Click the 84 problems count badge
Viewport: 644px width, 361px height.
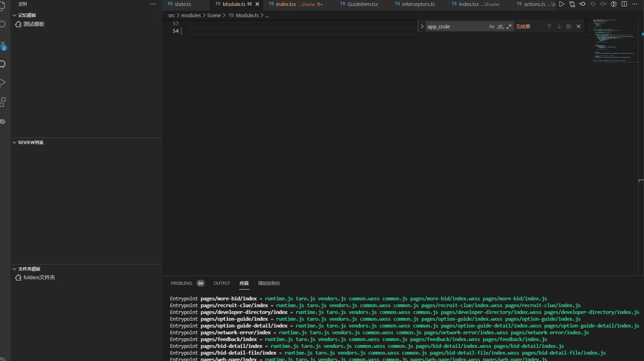tap(201, 283)
